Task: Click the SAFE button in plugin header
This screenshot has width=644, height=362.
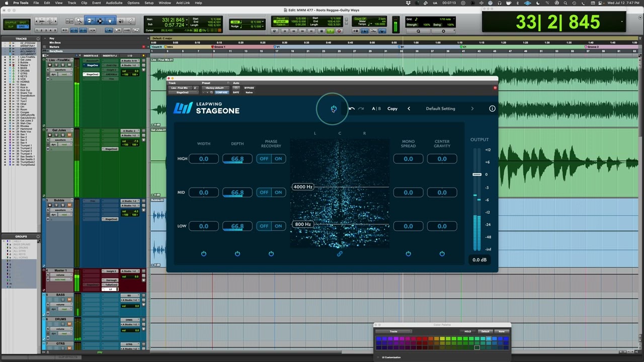Action: [236, 93]
